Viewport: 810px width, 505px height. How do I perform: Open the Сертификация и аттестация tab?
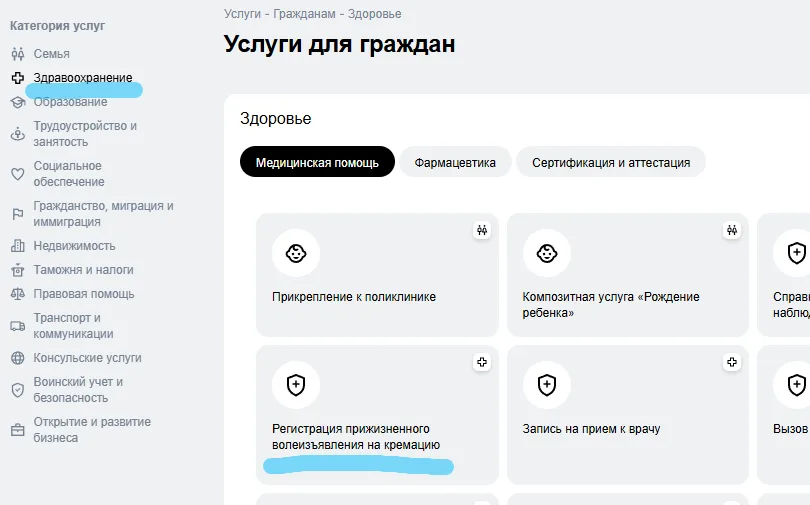coord(611,162)
